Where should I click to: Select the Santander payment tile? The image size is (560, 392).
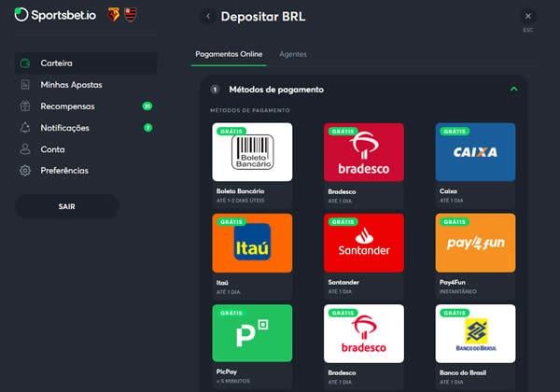pyautogui.click(x=364, y=243)
